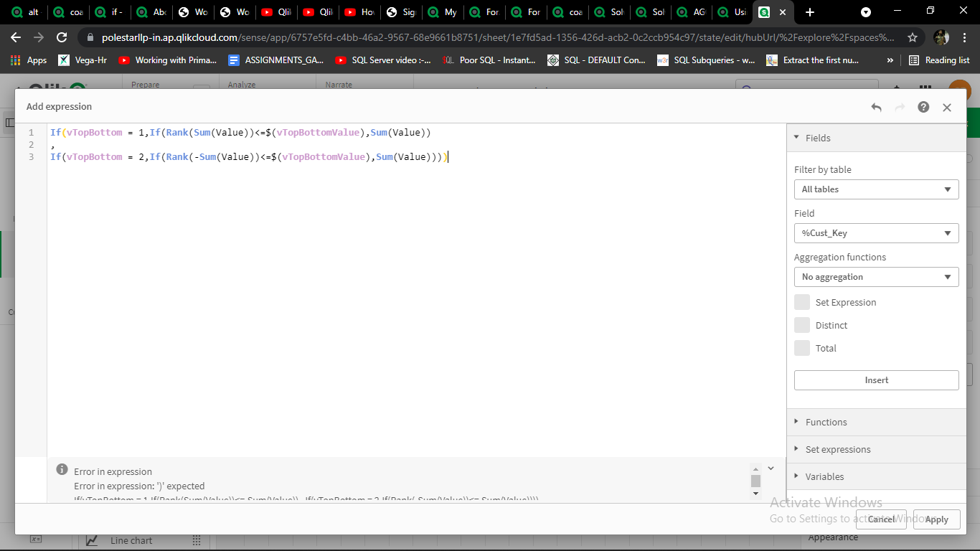Check the Total checkbox
This screenshot has width=980, height=551.
pyautogui.click(x=802, y=348)
